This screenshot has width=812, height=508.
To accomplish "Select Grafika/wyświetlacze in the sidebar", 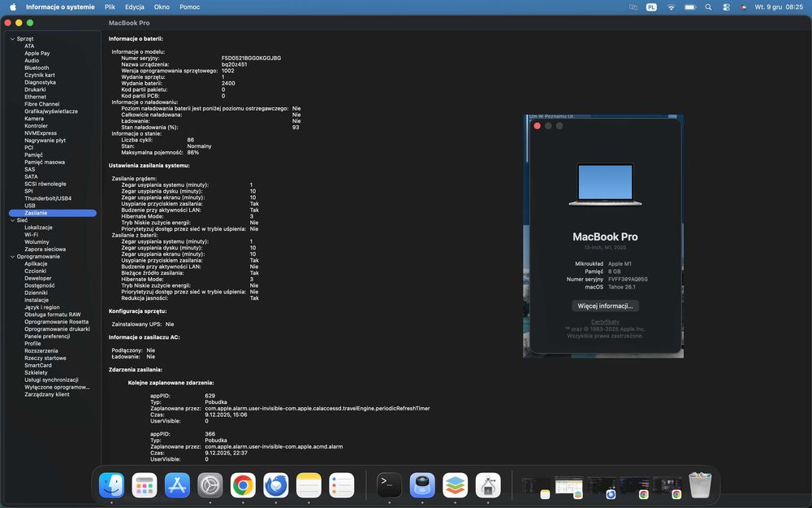I will (51, 111).
